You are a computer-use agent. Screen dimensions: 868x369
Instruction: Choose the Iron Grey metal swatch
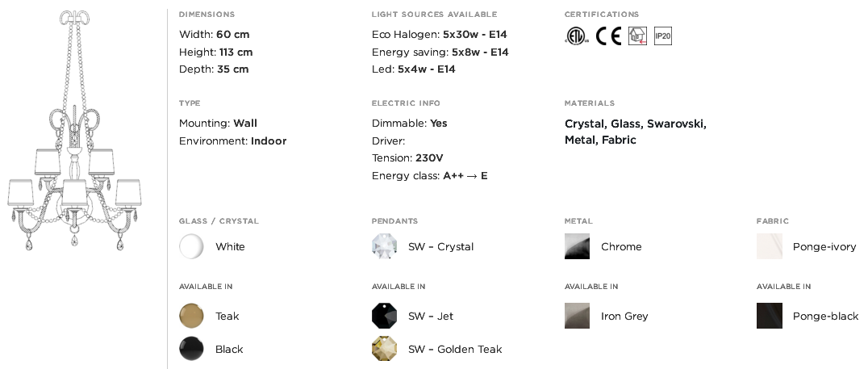(577, 316)
